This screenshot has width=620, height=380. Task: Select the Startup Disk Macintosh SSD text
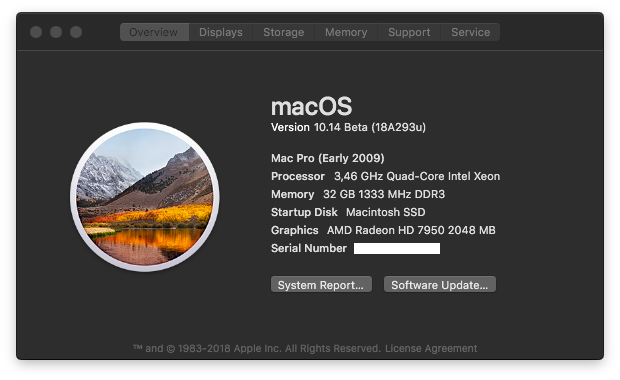(x=348, y=212)
